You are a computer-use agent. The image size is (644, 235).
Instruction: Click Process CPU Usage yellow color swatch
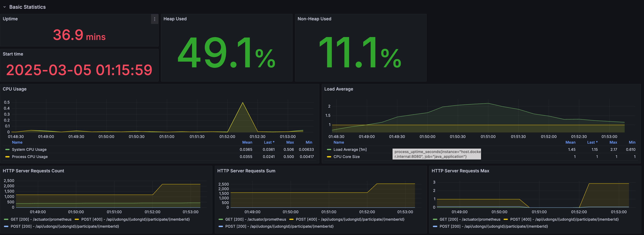point(8,157)
